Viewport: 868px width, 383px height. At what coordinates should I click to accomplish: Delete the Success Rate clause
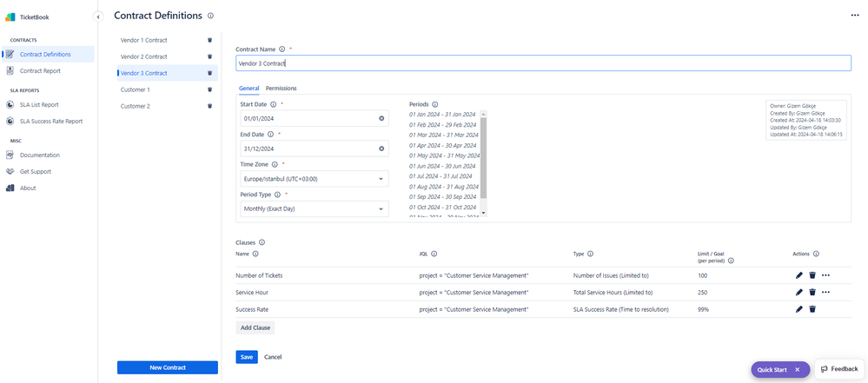[x=812, y=309]
